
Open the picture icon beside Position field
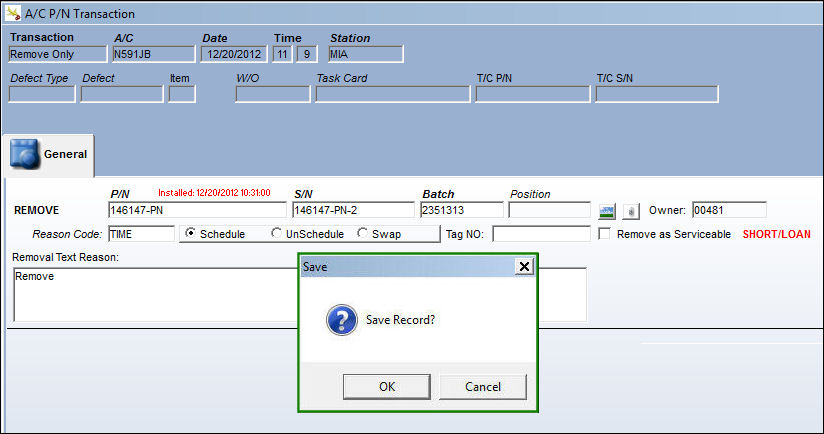click(x=607, y=211)
